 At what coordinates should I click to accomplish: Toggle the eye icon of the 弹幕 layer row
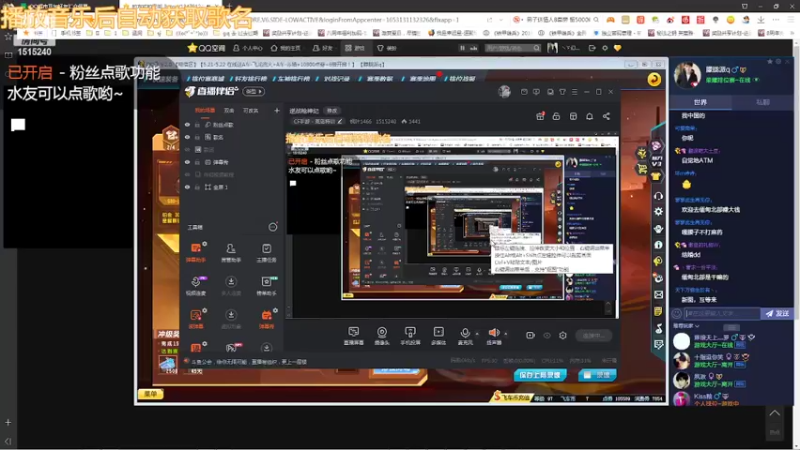pos(187,162)
